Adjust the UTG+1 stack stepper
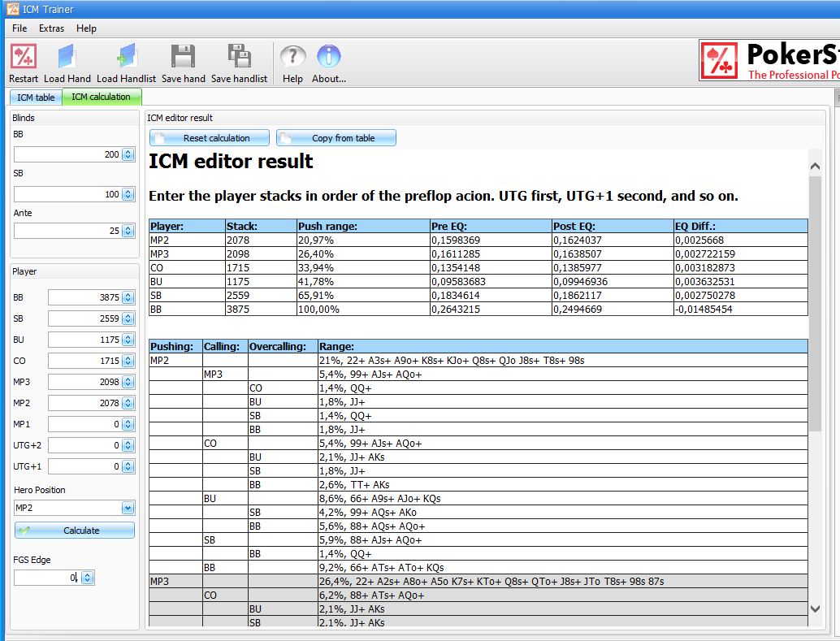The width and height of the screenshot is (840, 641). (x=128, y=466)
